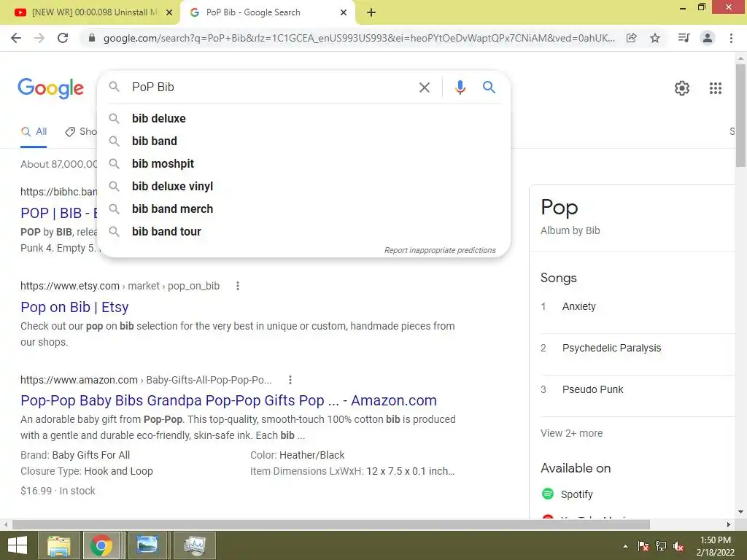Screen dimensions: 747x560
Task: Click Report inappropriate predictions link
Action: [440, 250]
